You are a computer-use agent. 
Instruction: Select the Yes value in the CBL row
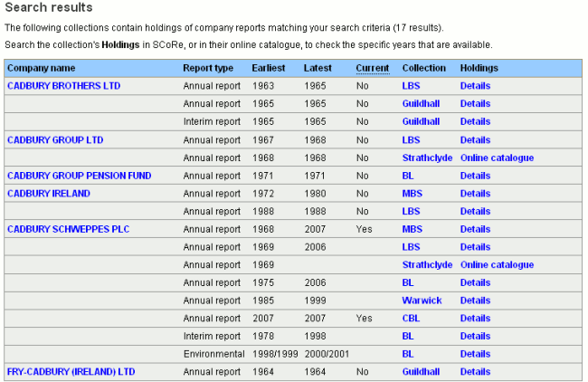[x=365, y=319]
